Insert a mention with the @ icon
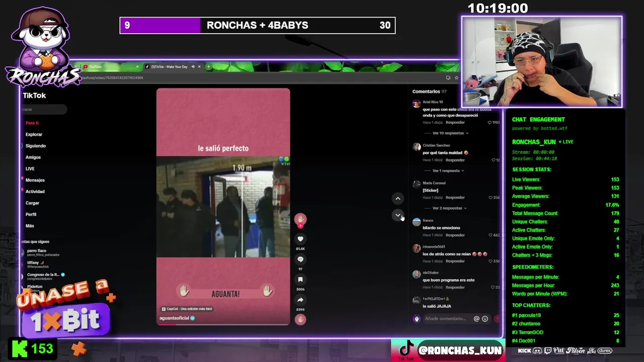This screenshot has height=362, width=644. click(x=476, y=319)
